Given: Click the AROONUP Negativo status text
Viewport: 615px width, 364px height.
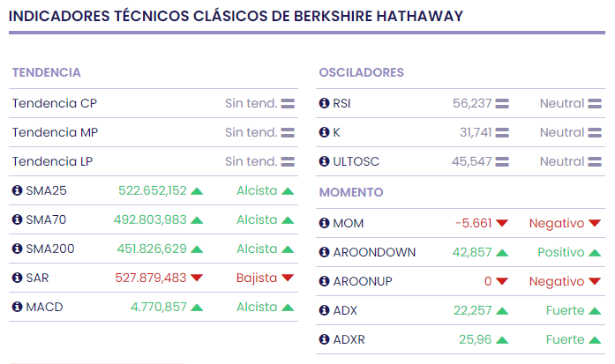Looking at the screenshot, I should coord(556,281).
